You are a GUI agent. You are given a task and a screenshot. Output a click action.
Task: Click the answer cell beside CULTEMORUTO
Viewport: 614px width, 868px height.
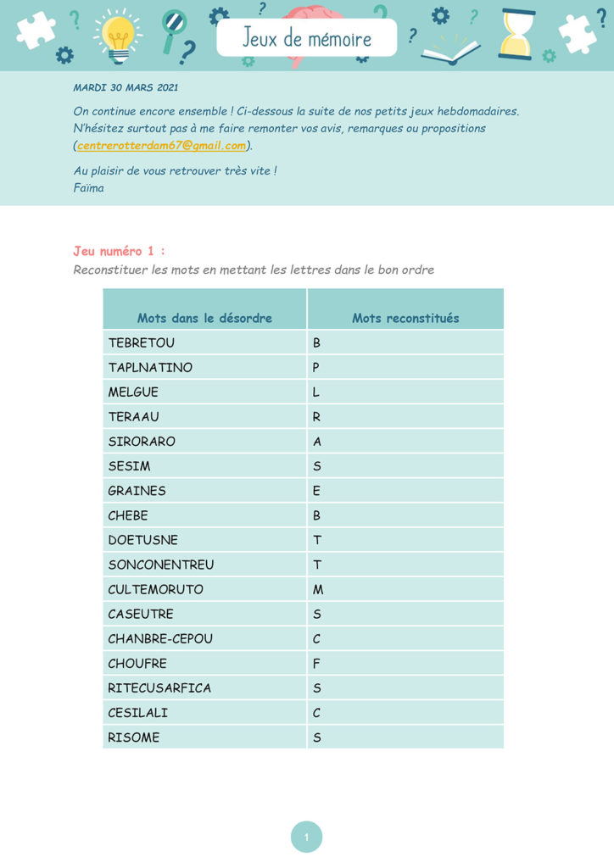pos(405,589)
